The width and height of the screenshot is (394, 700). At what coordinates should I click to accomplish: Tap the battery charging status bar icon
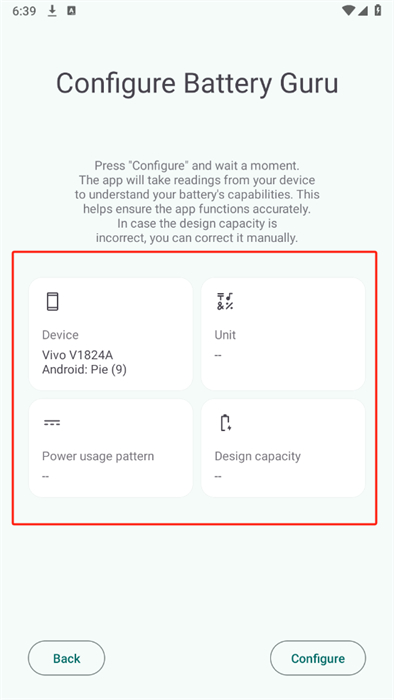(x=378, y=11)
